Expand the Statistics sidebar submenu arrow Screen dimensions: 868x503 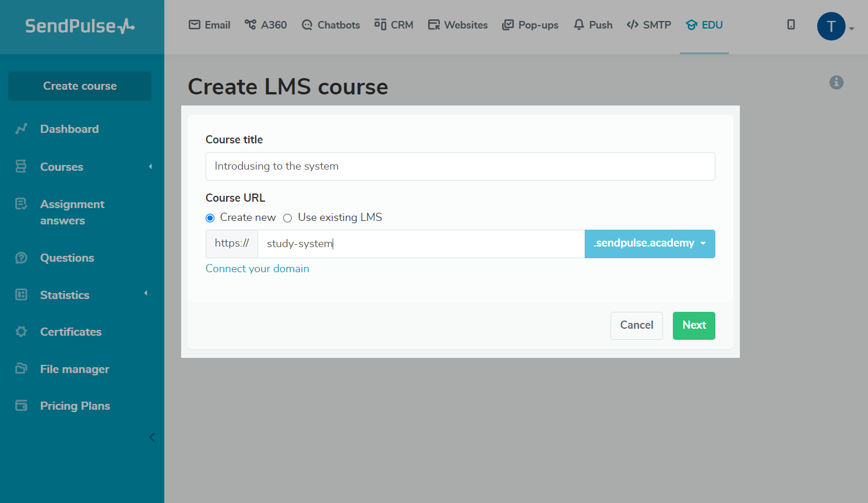pyautogui.click(x=146, y=293)
